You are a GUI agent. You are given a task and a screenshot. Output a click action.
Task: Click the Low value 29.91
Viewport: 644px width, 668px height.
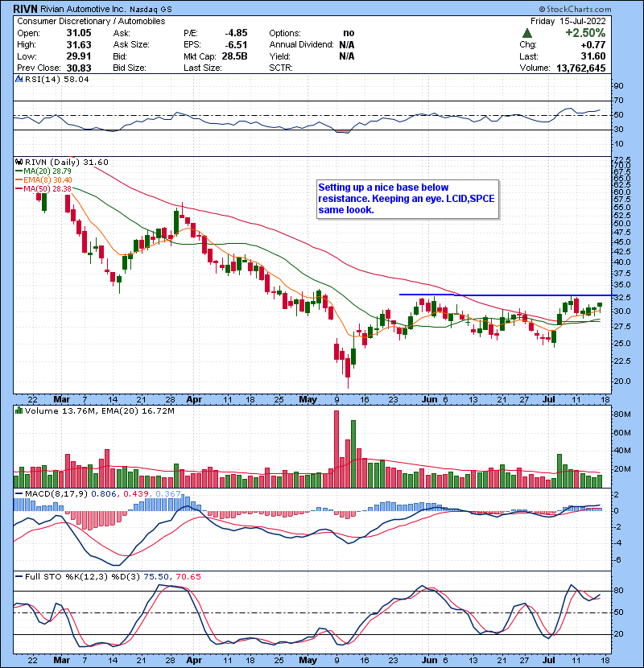tap(79, 56)
